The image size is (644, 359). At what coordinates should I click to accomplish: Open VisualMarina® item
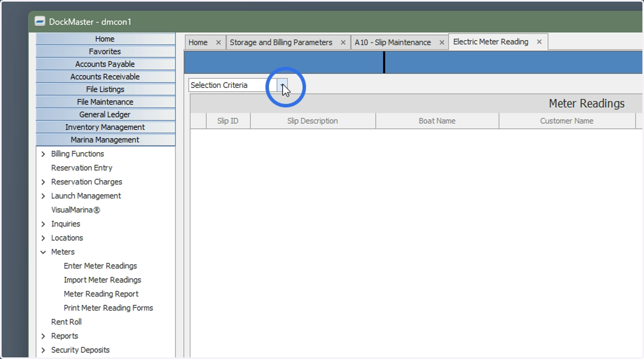click(76, 210)
